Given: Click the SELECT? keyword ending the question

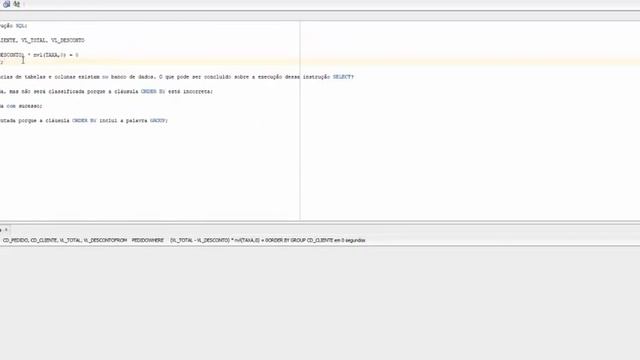Looking at the screenshot, I should pos(343,77).
